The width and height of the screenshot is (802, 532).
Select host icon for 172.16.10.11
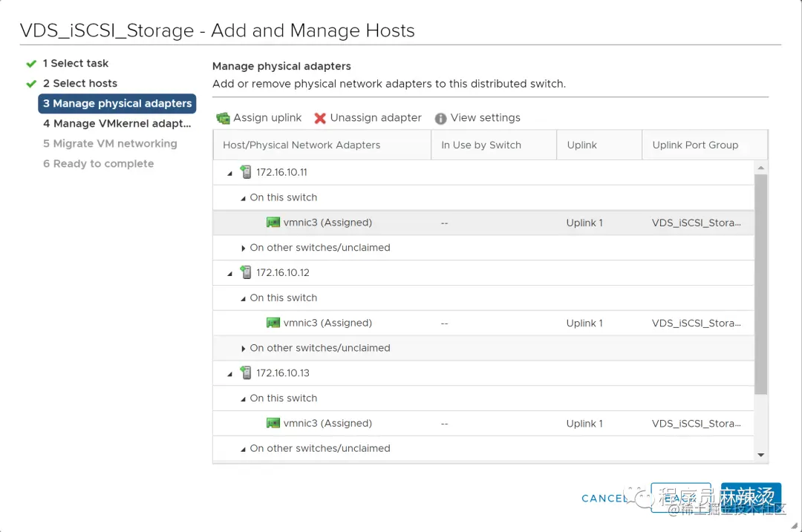tap(246, 172)
